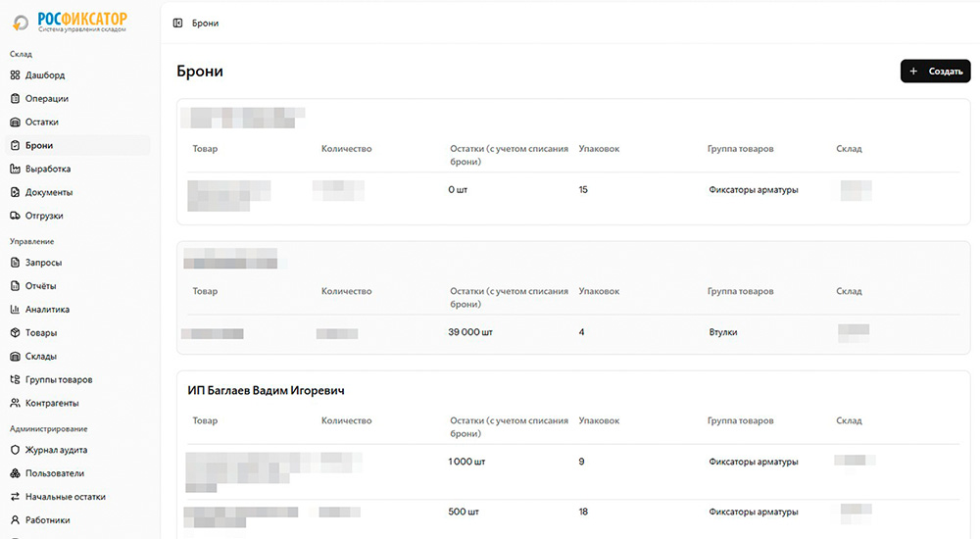The image size is (980, 539).
Task: Click the Документы file icon
Action: (x=15, y=192)
